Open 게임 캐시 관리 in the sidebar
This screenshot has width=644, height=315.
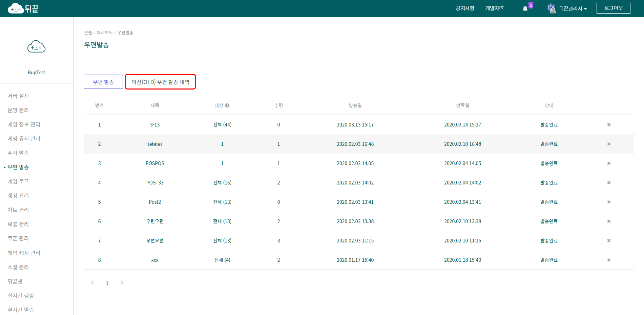pyautogui.click(x=24, y=253)
